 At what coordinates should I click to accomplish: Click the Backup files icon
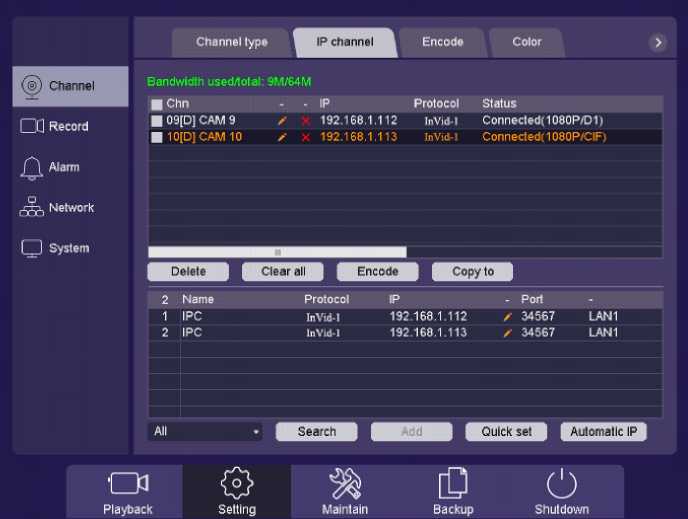[453, 485]
